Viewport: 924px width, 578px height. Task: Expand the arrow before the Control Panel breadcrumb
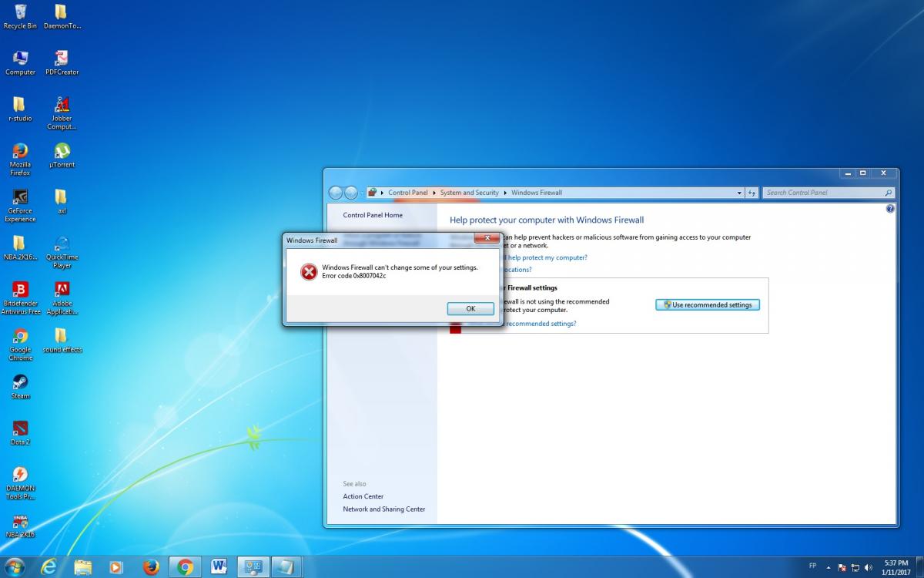coord(383,193)
